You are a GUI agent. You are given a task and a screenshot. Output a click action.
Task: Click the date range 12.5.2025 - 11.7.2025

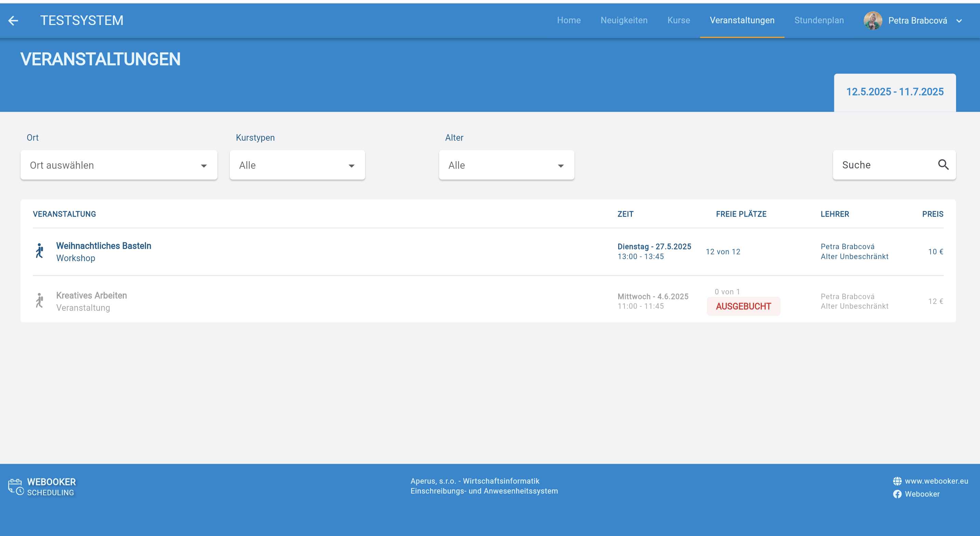coord(895,92)
